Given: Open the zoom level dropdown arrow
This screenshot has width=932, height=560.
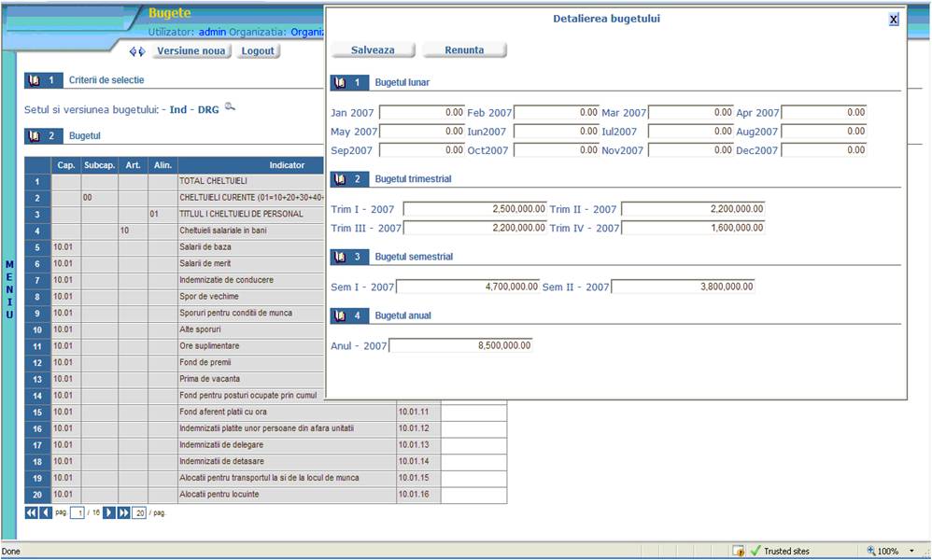Looking at the screenshot, I should pos(911,551).
